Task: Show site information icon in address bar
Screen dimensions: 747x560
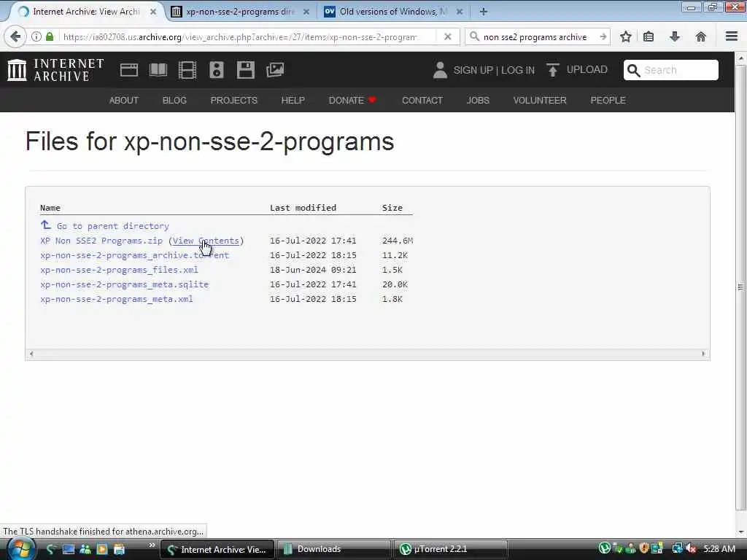Action: (x=36, y=36)
